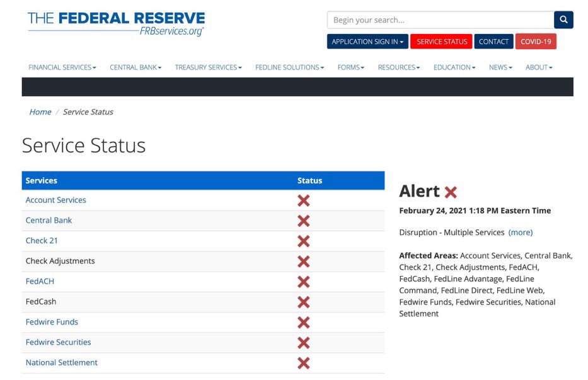Open the About navigation menu
This screenshot has height=380, width=588.
539,67
